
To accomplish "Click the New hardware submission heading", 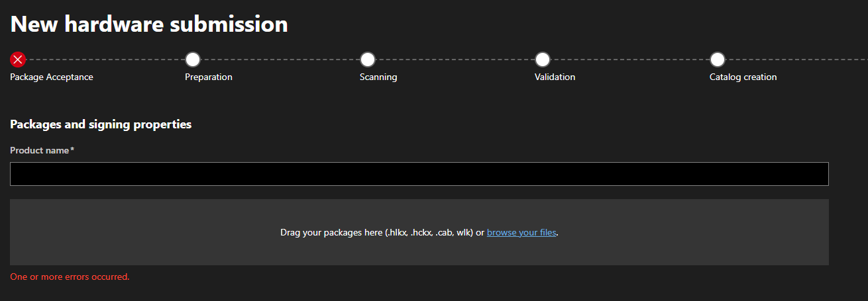I will (149, 24).
